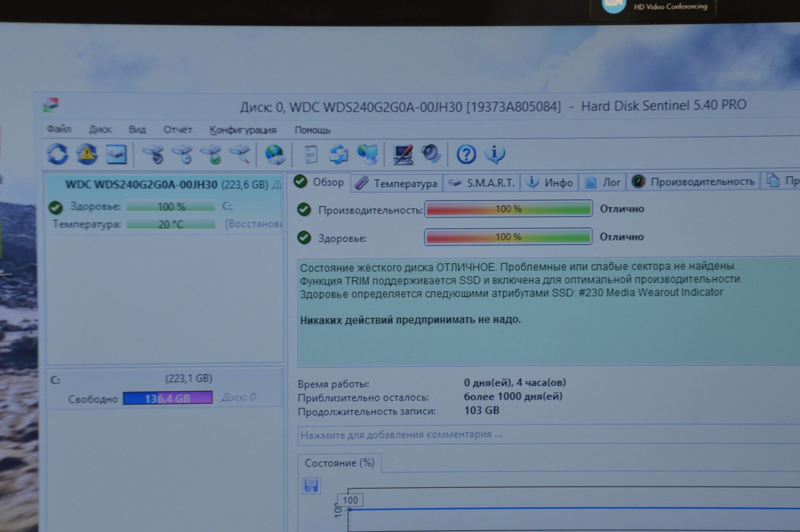Open the Отчёт menu
This screenshot has width=800, height=532.
point(178,130)
